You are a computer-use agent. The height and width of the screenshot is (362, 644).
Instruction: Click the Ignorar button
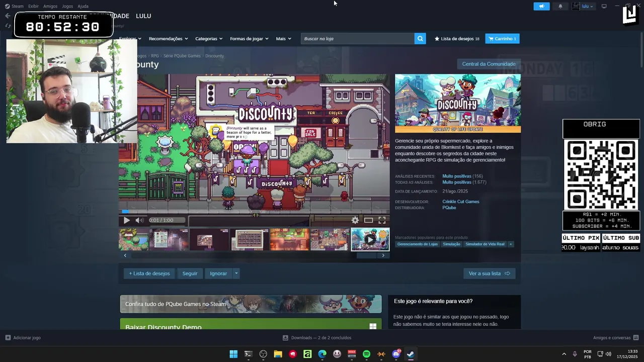pos(218,274)
